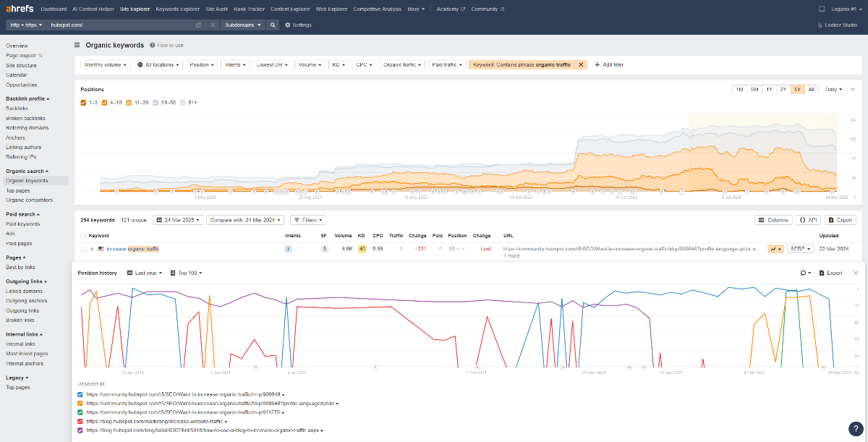Open the Subdomains mode dropdown
The height and width of the screenshot is (442, 868).
tap(242, 25)
